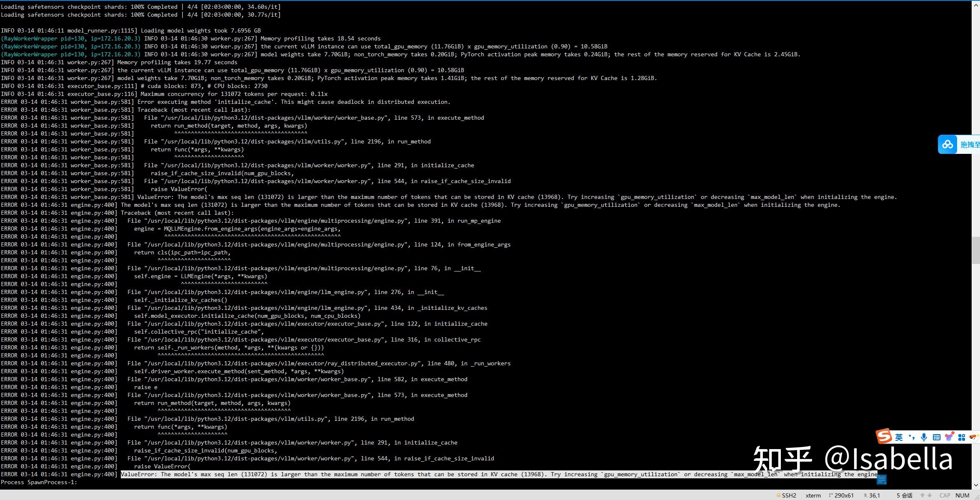
Task: Click the xterm terminal type indicator
Action: (813, 495)
